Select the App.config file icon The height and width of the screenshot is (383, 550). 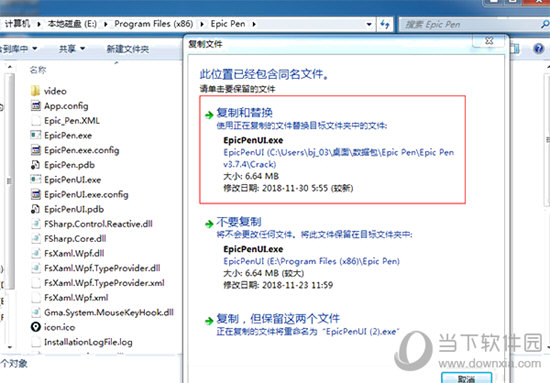coord(35,106)
